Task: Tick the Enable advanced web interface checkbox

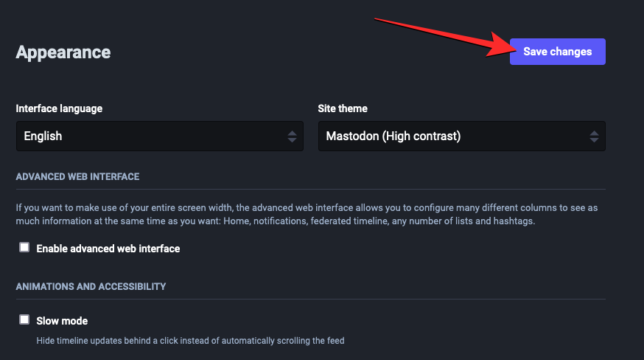Action: click(x=24, y=248)
